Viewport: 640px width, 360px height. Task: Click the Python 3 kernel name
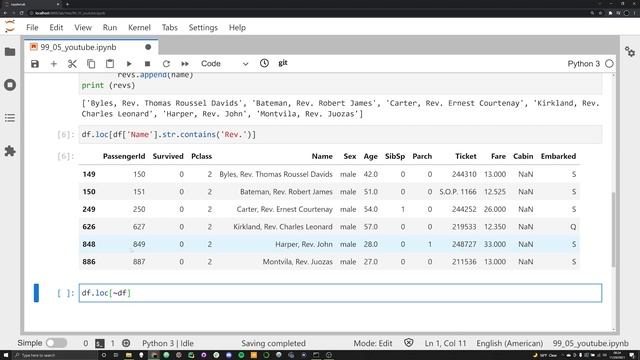tap(584, 64)
